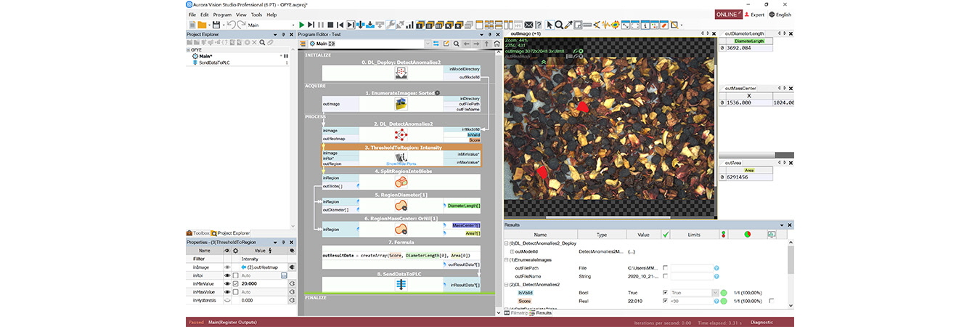Open the Program menu
The height and width of the screenshot is (327, 980).
[x=222, y=15]
